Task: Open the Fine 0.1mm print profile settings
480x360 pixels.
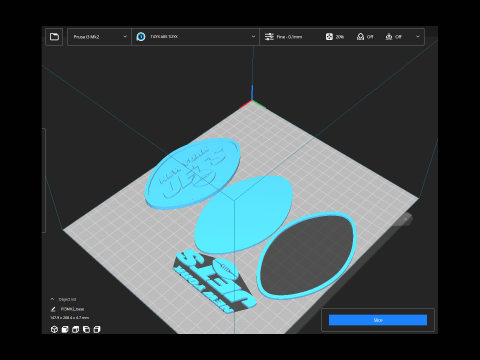Action: tap(284, 37)
